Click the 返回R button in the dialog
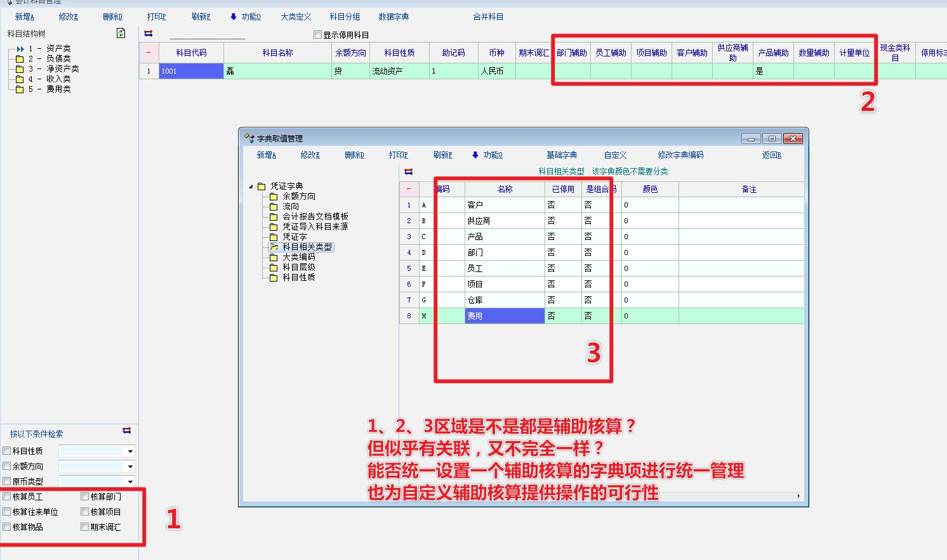947x560 pixels. pos(771,155)
